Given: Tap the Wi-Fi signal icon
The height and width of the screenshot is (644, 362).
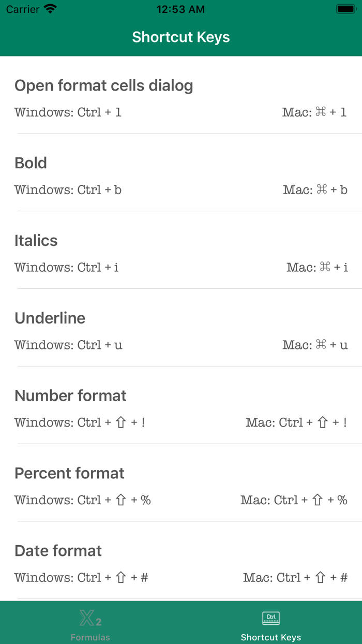Looking at the screenshot, I should 50,8.
